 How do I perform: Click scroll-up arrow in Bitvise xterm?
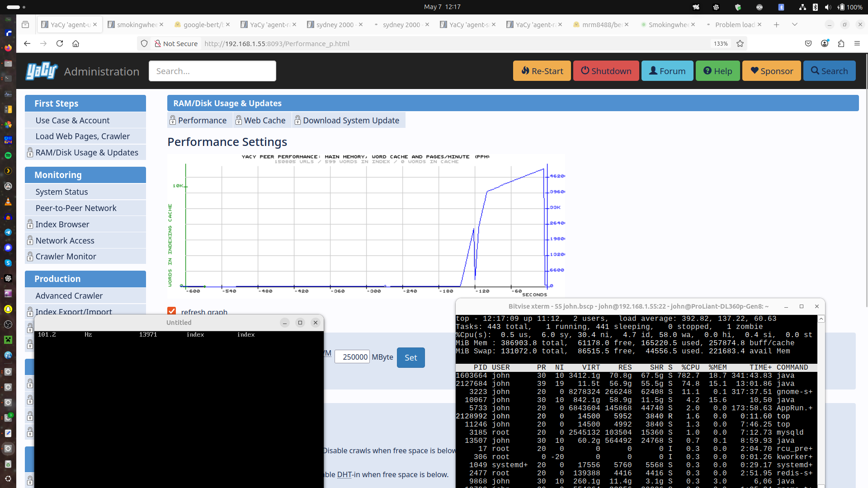click(x=821, y=319)
